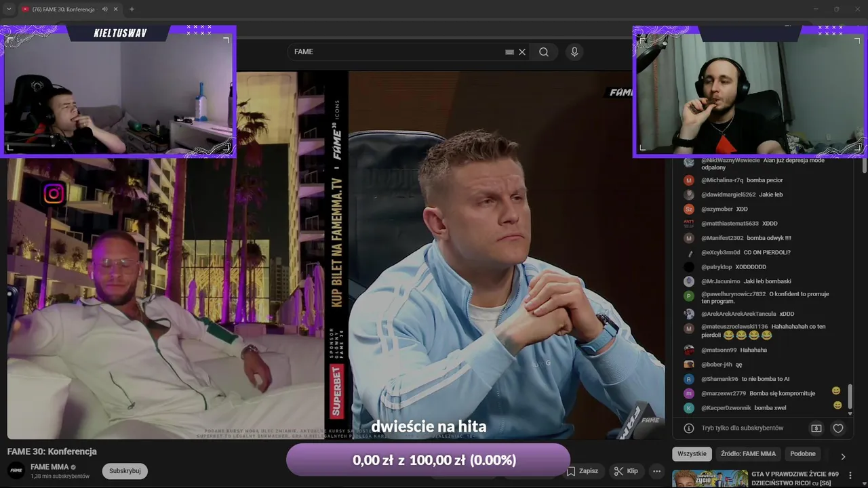The height and width of the screenshot is (488, 868).
Task: Click the Subskrybuj button
Action: coord(125,471)
